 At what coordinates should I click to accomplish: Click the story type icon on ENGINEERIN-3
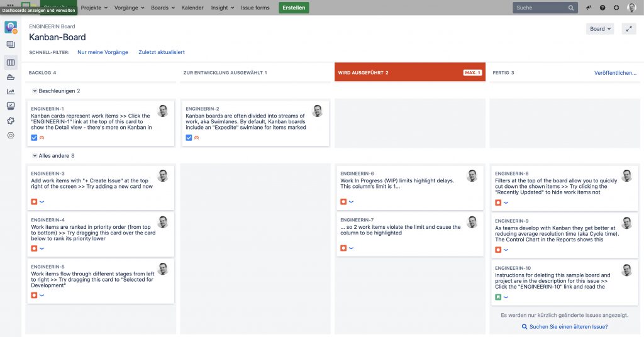(x=34, y=202)
